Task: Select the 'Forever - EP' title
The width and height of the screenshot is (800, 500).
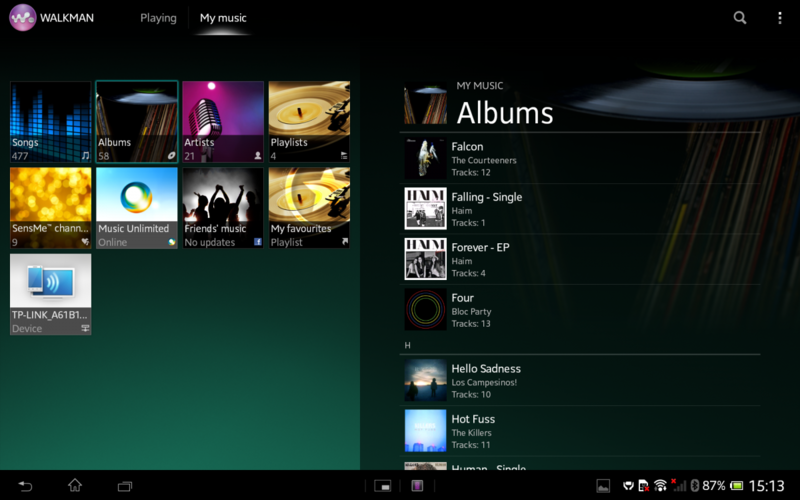Action: click(x=481, y=247)
